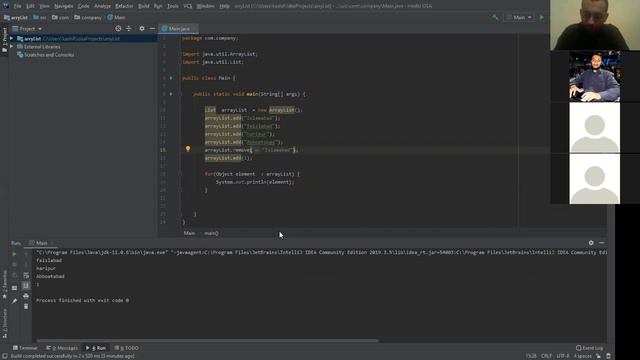Open the TODO tool window tab

tap(127, 348)
